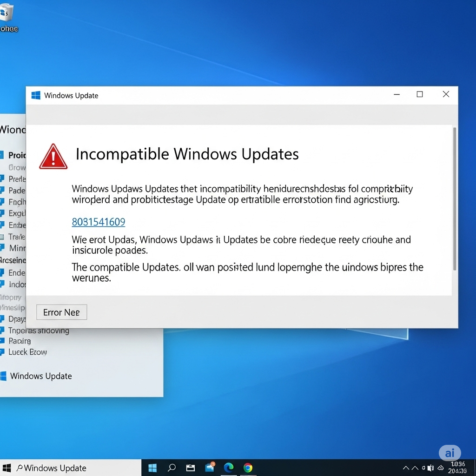The width and height of the screenshot is (476, 476).
Task: Click the taskbar magnifier search icon
Action: [172, 468]
